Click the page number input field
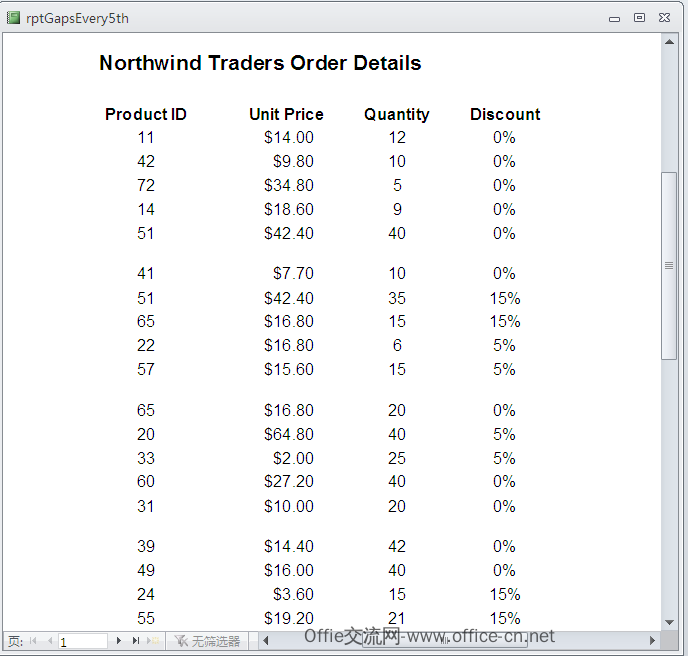Screen dimensions: 688x656 (82, 642)
